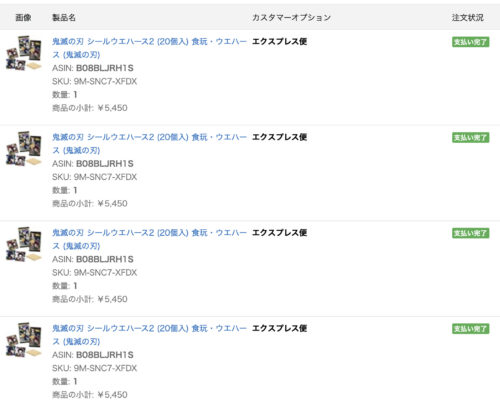This screenshot has width=500, height=411.
Task: Click third row product thumbnail
Action: tap(24, 244)
